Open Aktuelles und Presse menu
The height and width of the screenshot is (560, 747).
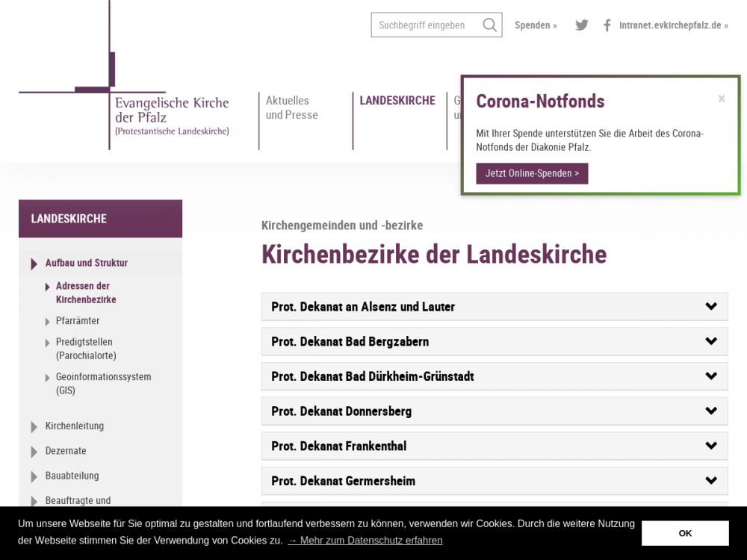coord(292,108)
